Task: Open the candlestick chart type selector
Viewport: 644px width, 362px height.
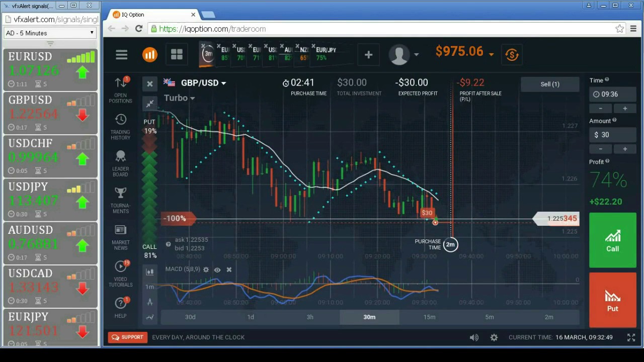Action: click(150, 272)
